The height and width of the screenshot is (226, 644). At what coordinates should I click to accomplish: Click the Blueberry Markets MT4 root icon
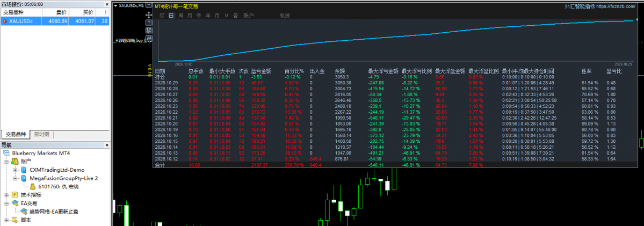point(6,153)
